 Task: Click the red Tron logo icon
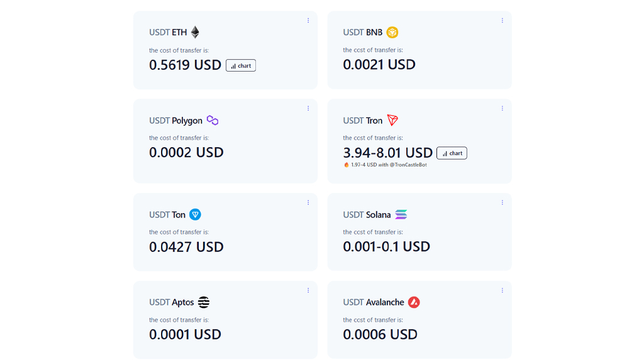pyautogui.click(x=392, y=120)
